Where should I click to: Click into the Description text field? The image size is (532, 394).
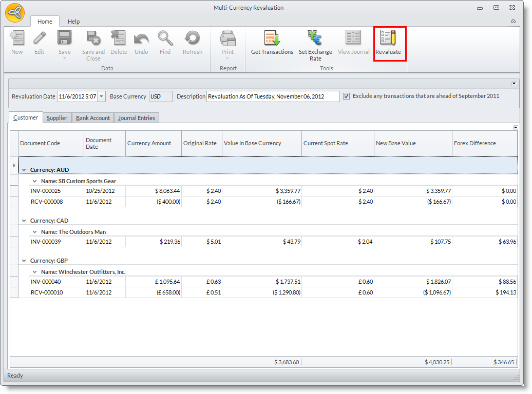(x=273, y=96)
